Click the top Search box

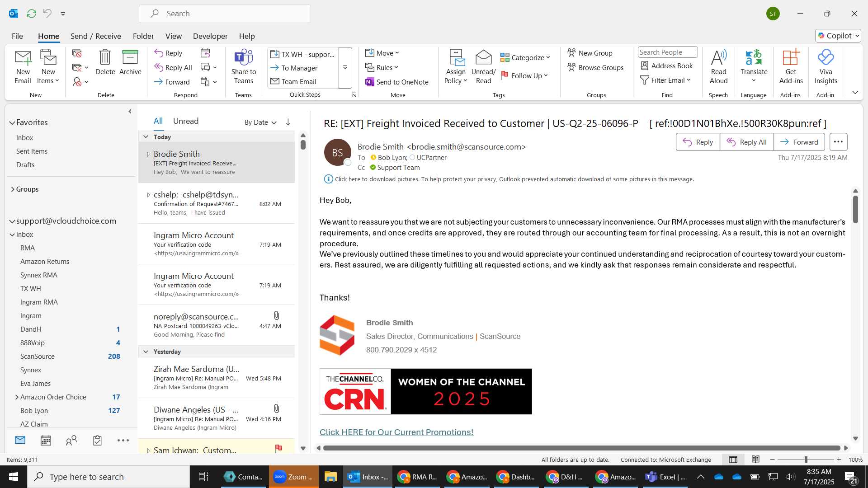tap(225, 14)
